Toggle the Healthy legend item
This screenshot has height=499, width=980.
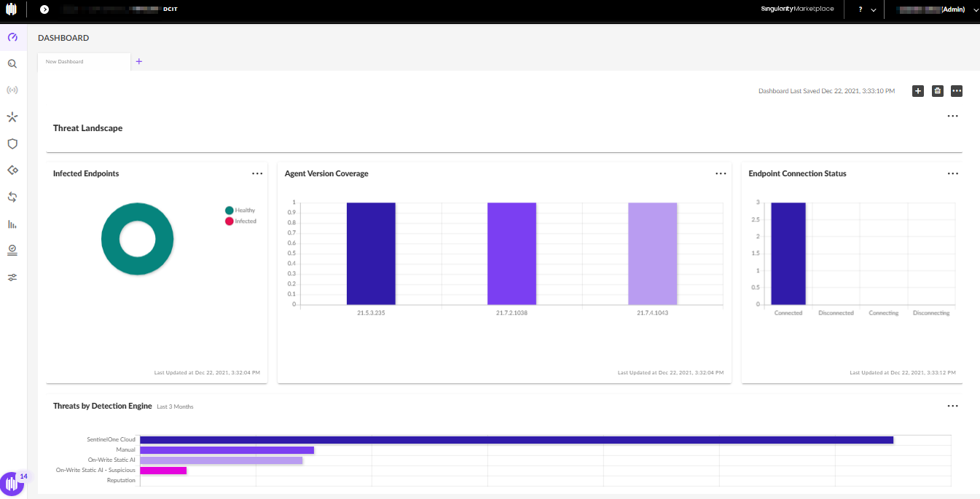(240, 211)
